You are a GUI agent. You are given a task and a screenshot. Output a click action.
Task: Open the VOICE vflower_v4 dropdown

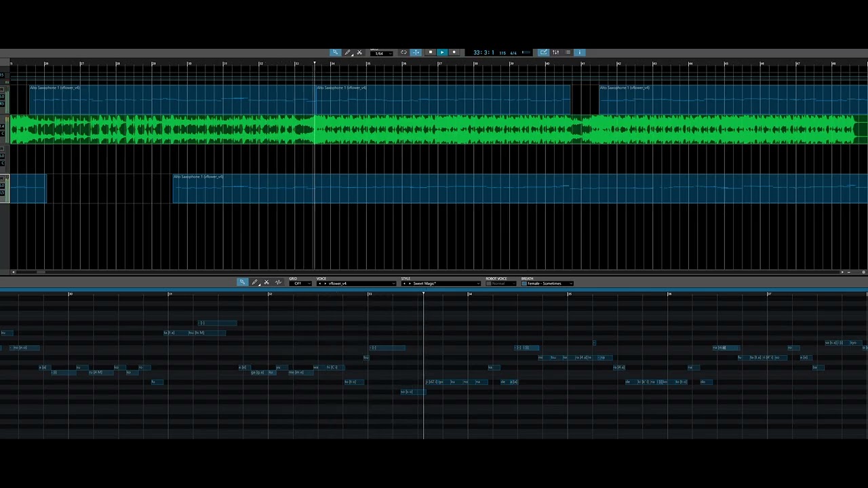357,283
